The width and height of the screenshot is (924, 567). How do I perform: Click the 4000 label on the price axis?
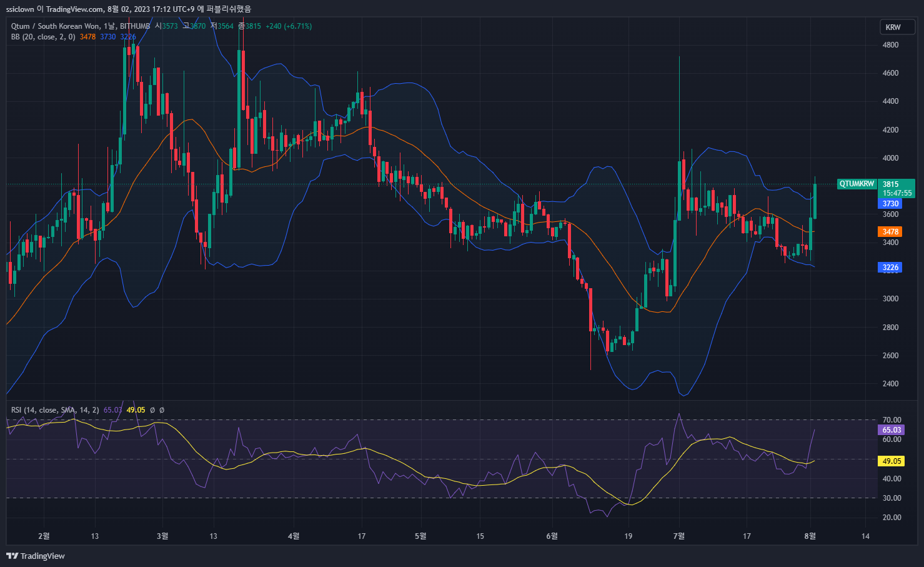point(891,158)
